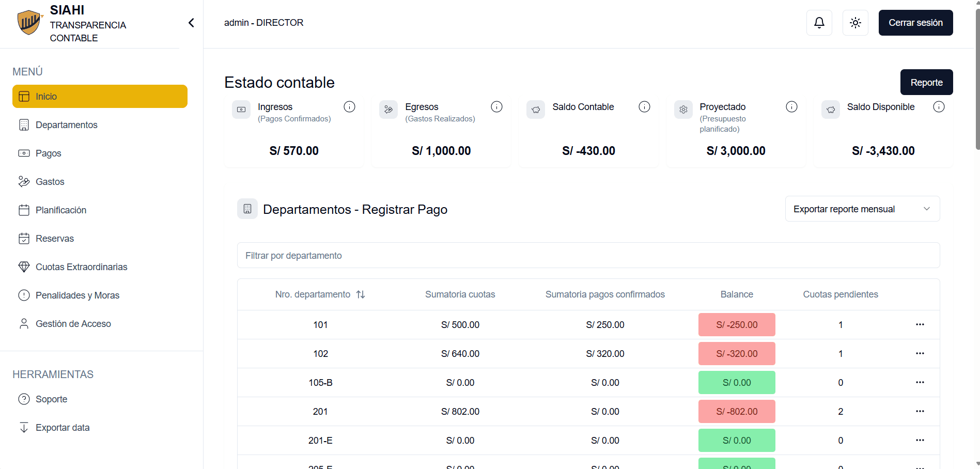Click the Cuotas pendientes column header
This screenshot has height=469, width=980.
(841, 294)
